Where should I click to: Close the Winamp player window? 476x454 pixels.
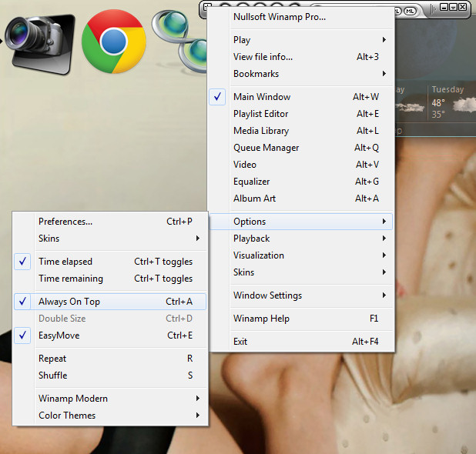pos(463,7)
